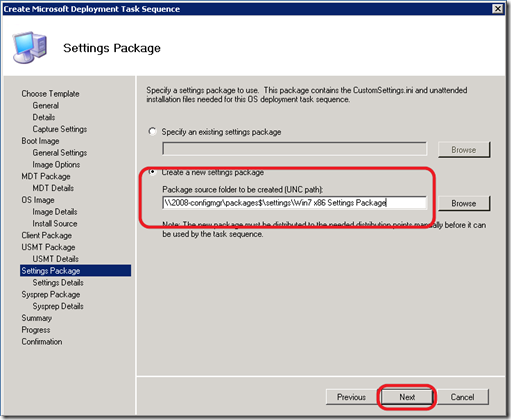
Task: Click the disabled existing settings package field
Action: tap(294, 149)
